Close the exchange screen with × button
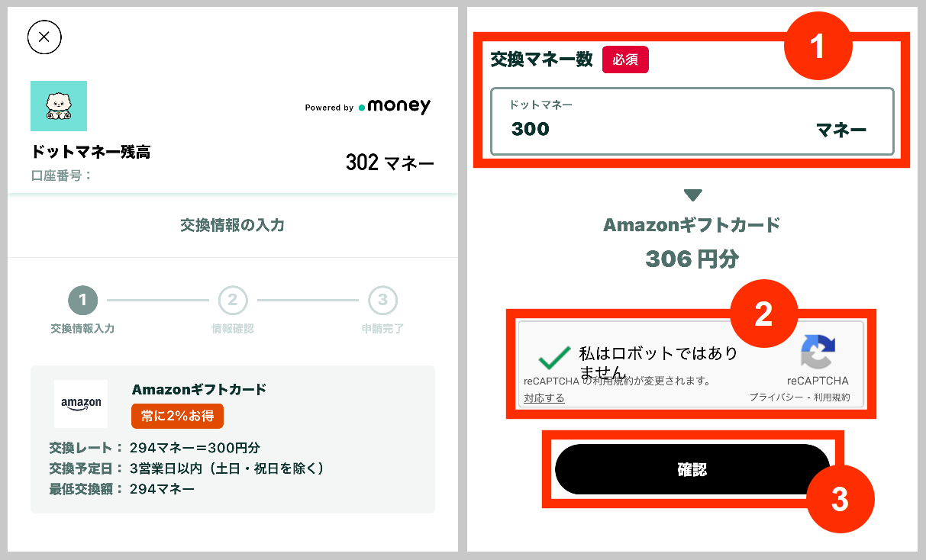This screenshot has height=560, width=926. (x=44, y=37)
